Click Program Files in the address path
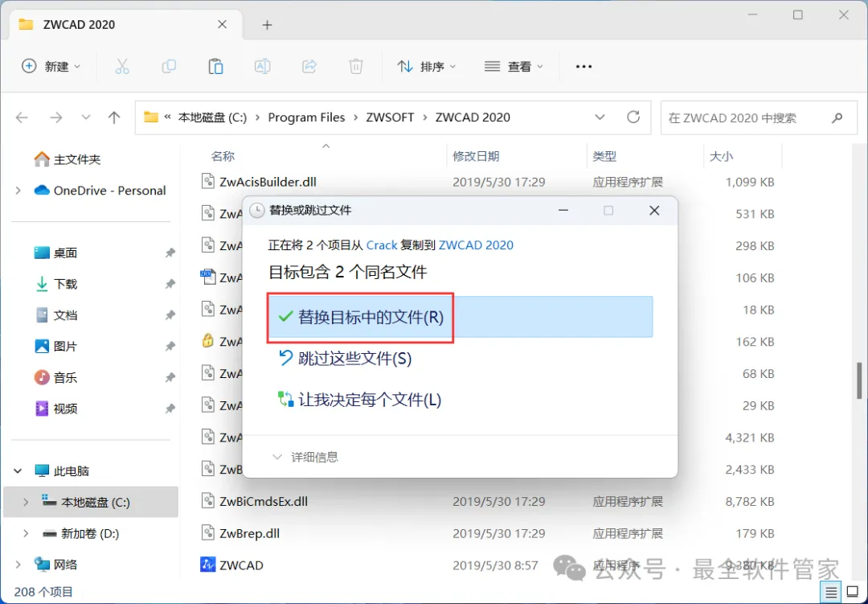 [x=306, y=117]
